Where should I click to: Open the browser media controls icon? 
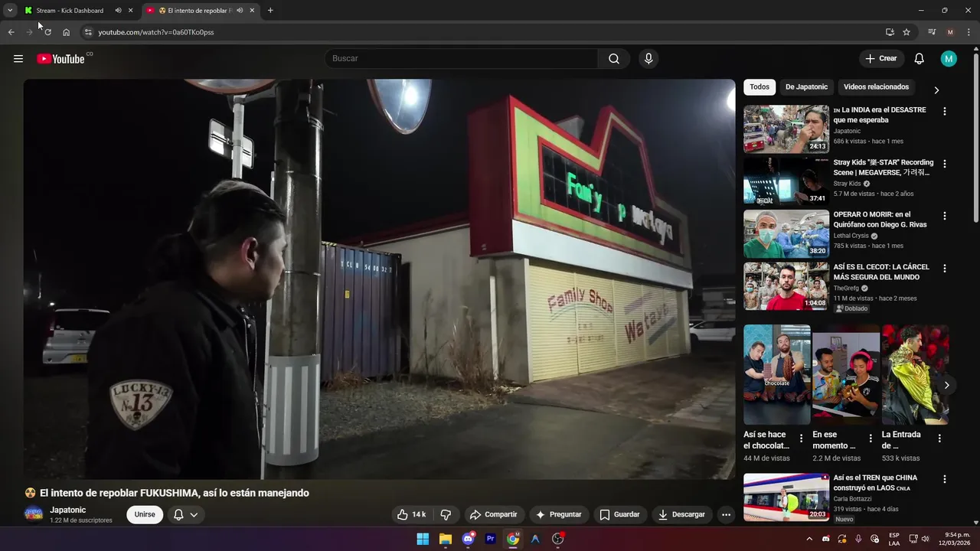[x=932, y=32]
